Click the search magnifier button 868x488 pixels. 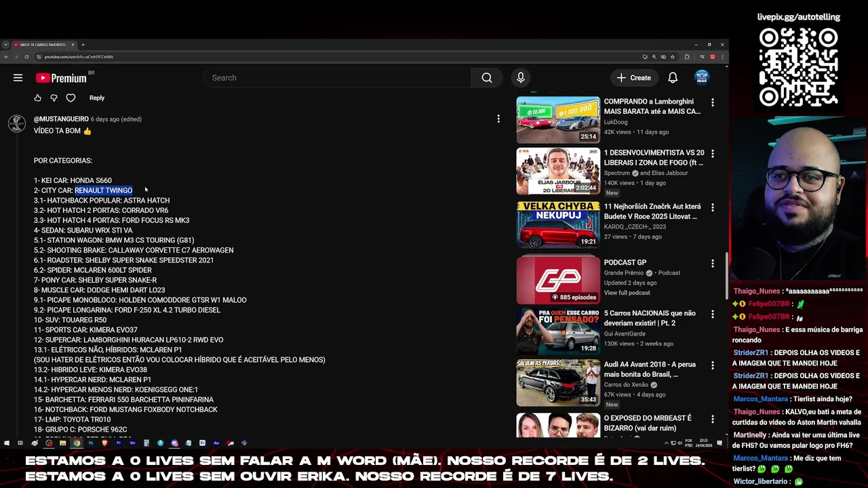(487, 78)
